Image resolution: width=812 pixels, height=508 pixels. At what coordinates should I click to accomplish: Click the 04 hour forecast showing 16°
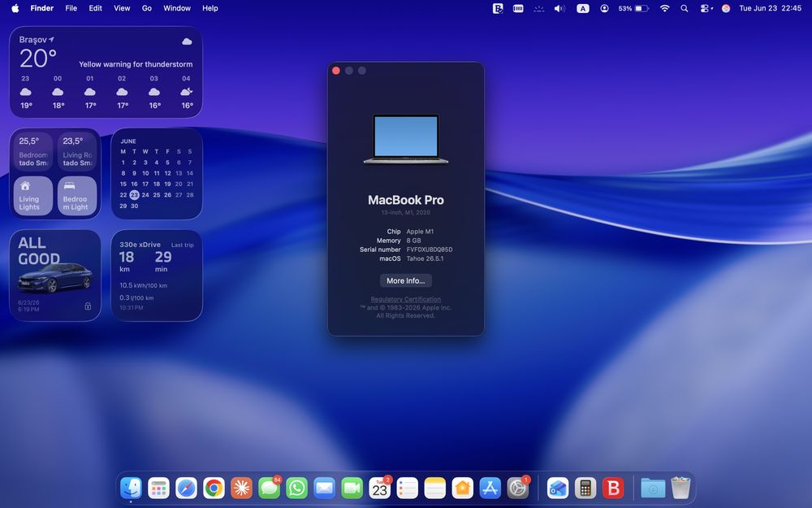click(187, 92)
